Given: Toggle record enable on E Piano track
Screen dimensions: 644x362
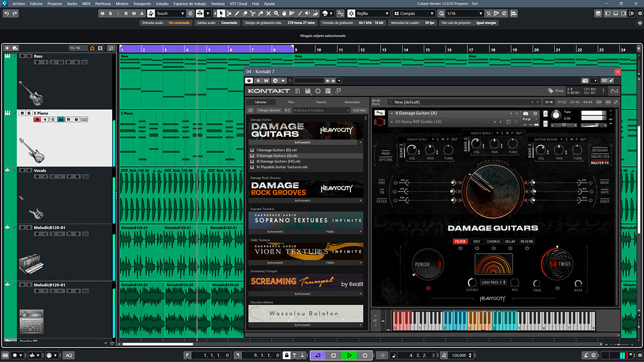Looking at the screenshot, I should (37, 119).
